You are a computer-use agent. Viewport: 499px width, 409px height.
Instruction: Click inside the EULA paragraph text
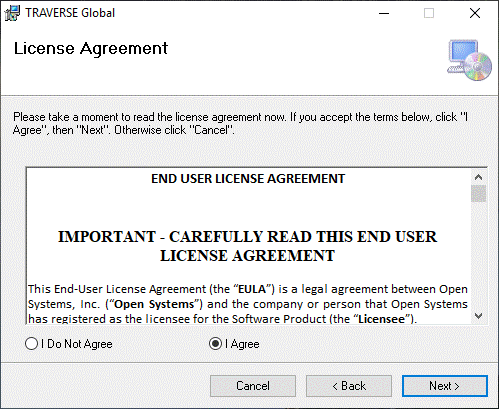[x=248, y=304]
